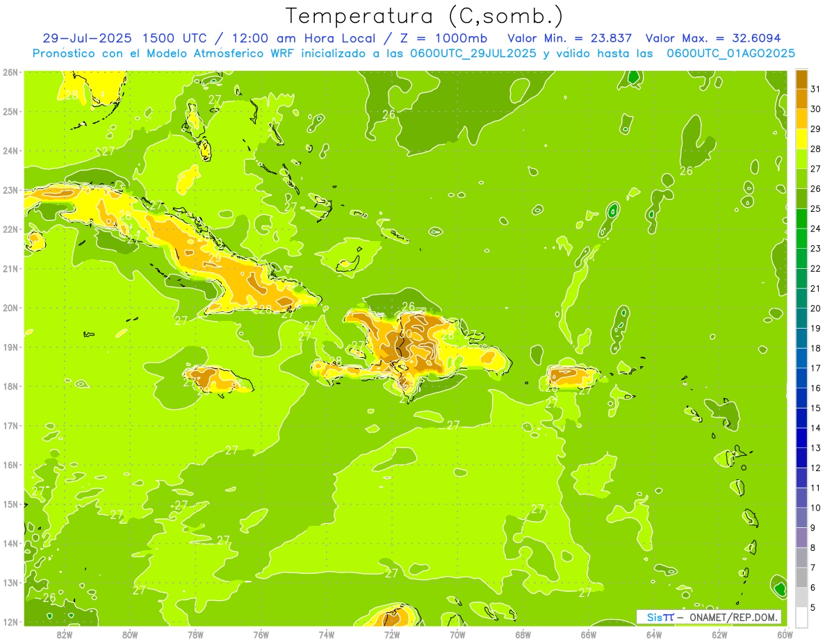834x644 pixels.
Task: Click longitude axis label 80W
Action: (130, 634)
